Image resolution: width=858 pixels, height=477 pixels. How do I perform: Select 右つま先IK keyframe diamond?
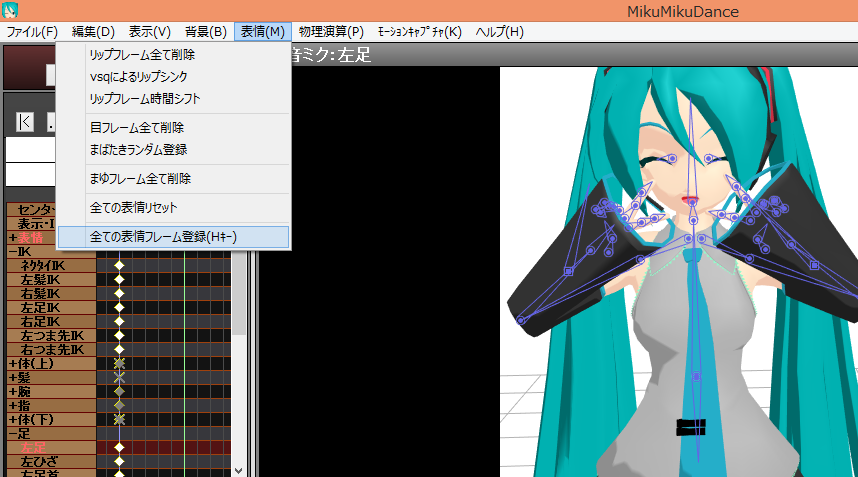point(119,350)
